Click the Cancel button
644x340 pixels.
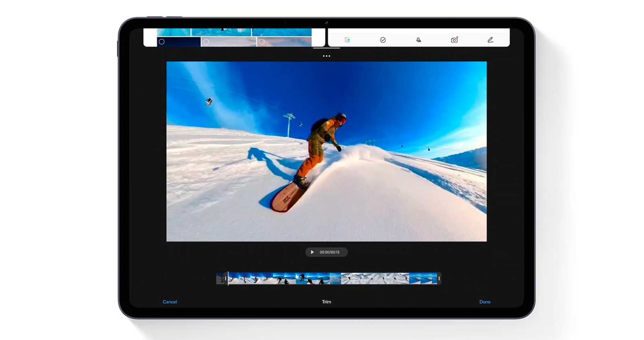[169, 302]
